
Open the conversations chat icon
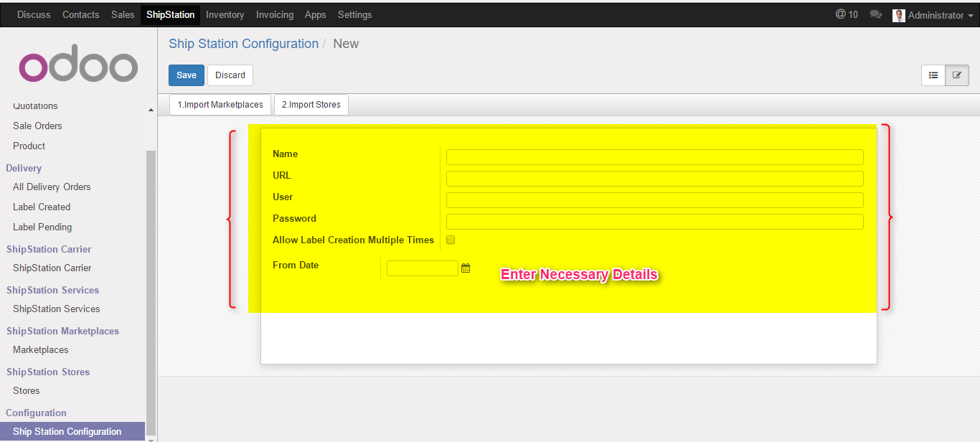[875, 14]
